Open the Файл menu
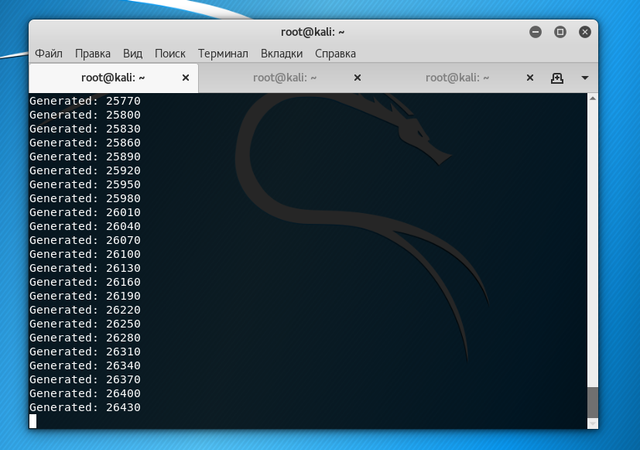Screen dimensions: 640x450 tap(49, 53)
